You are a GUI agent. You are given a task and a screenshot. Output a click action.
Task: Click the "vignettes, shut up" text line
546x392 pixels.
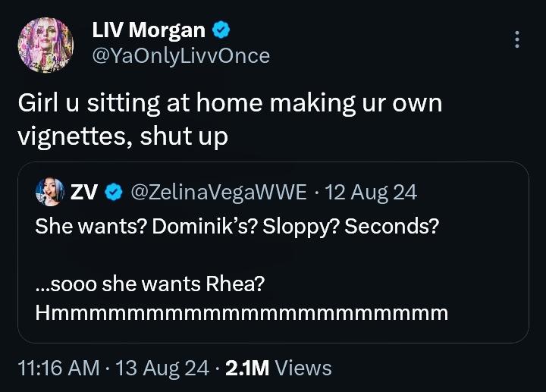point(123,139)
